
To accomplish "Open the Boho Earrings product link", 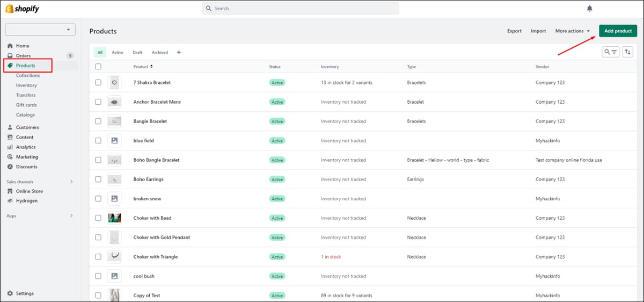I will point(149,179).
